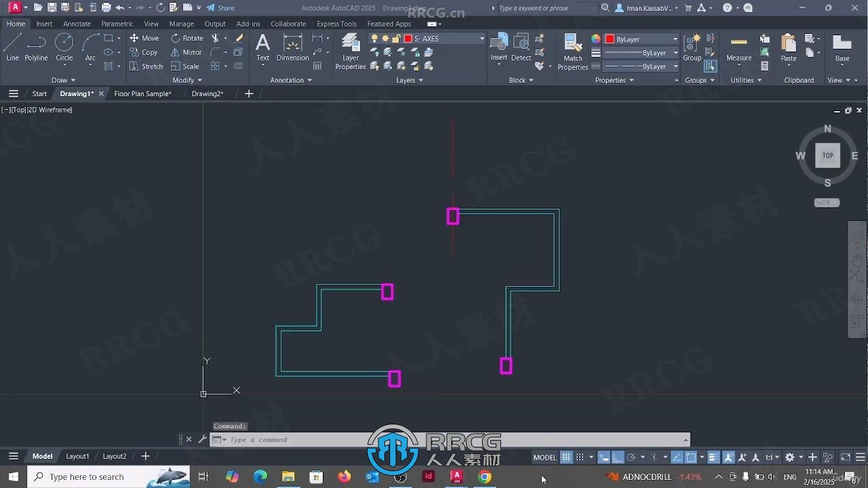868x488 pixels.
Task: Toggle lineweight display in status bar
Action: pyautogui.click(x=713, y=457)
